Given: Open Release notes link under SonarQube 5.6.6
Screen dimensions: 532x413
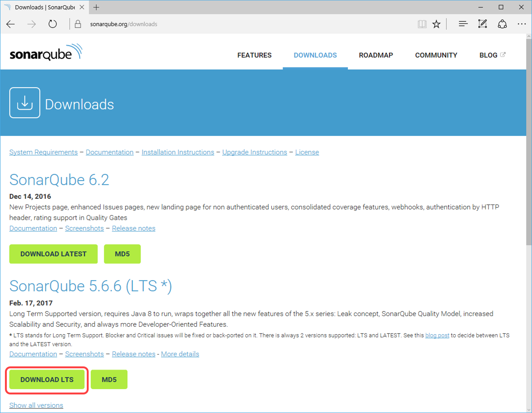Looking at the screenshot, I should coord(134,354).
